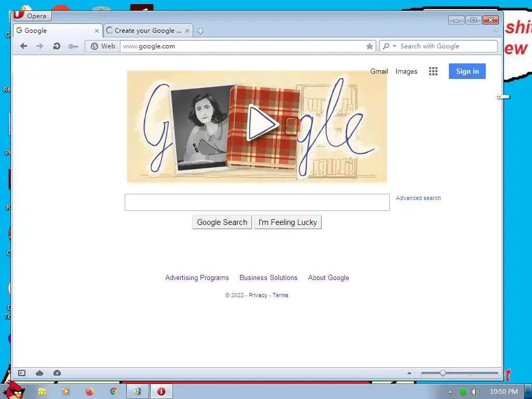Screen dimensions: 532x399
Task: Bookmark page with the star icon
Action: coord(369,46)
